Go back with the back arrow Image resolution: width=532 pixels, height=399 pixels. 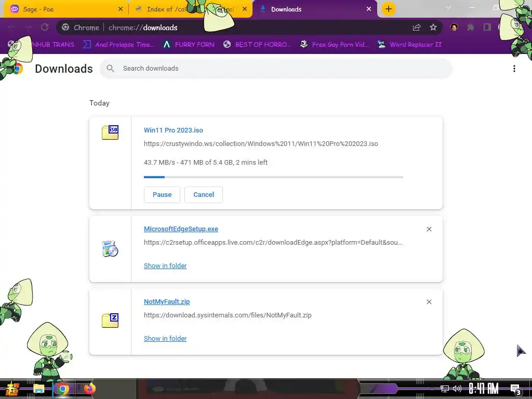pyautogui.click(x=11, y=28)
